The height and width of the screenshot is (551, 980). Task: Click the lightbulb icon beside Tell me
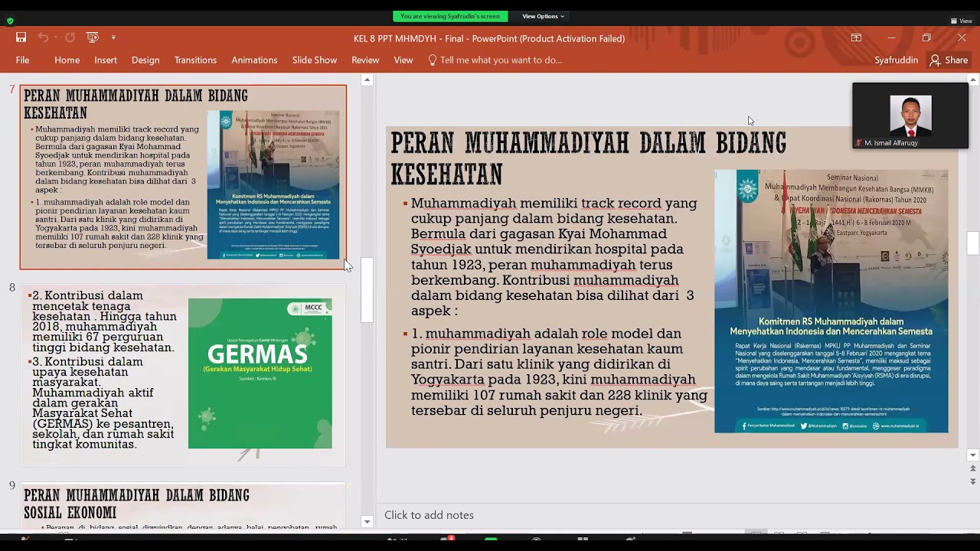point(433,60)
